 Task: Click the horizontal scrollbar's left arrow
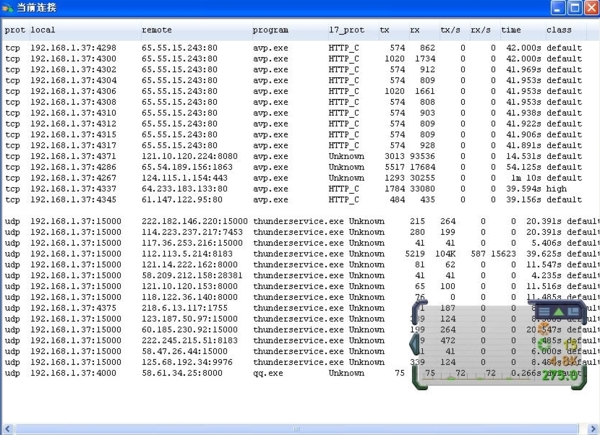[8, 429]
